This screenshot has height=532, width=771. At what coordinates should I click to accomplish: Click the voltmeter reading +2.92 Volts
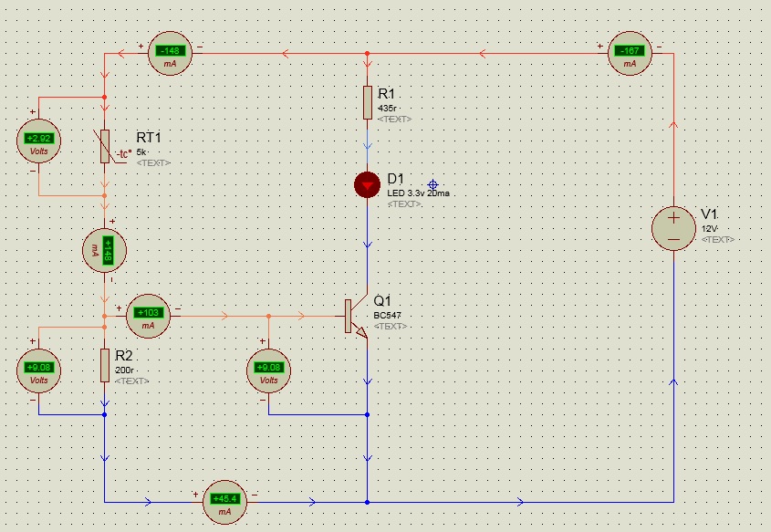click(39, 141)
